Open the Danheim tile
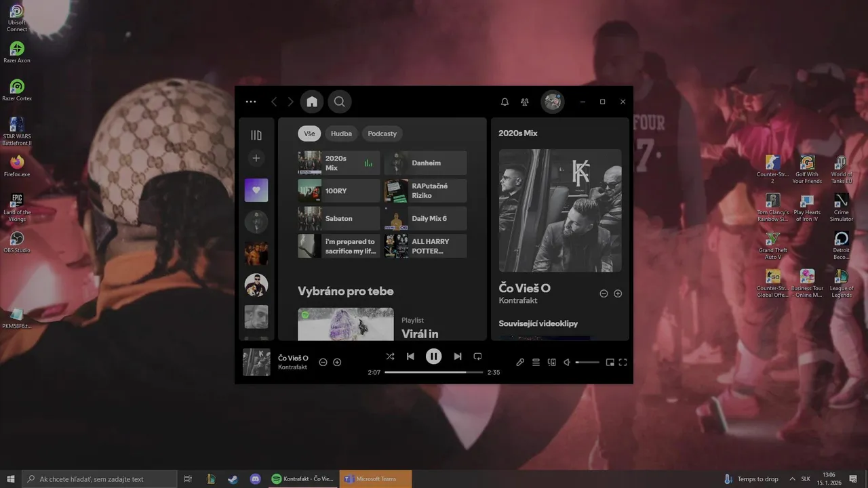Image resolution: width=868 pixels, height=488 pixels. pyautogui.click(x=426, y=163)
